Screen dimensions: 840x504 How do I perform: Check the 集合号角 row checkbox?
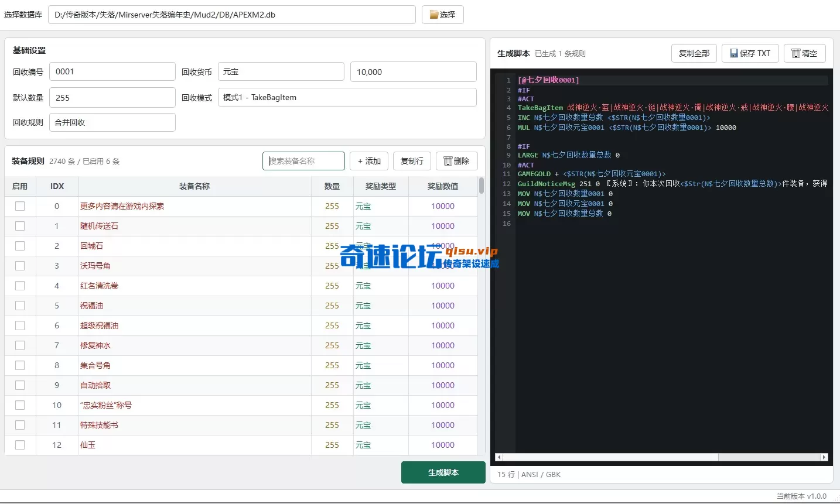click(x=20, y=365)
